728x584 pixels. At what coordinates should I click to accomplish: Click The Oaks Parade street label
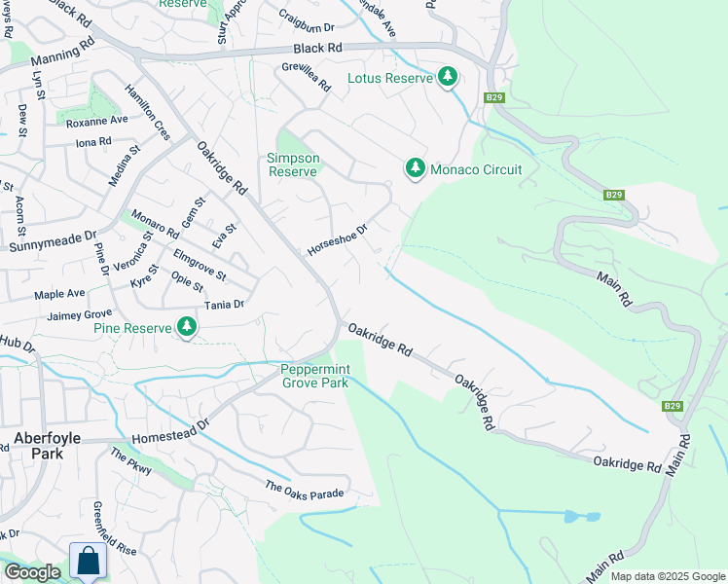pyautogui.click(x=304, y=491)
